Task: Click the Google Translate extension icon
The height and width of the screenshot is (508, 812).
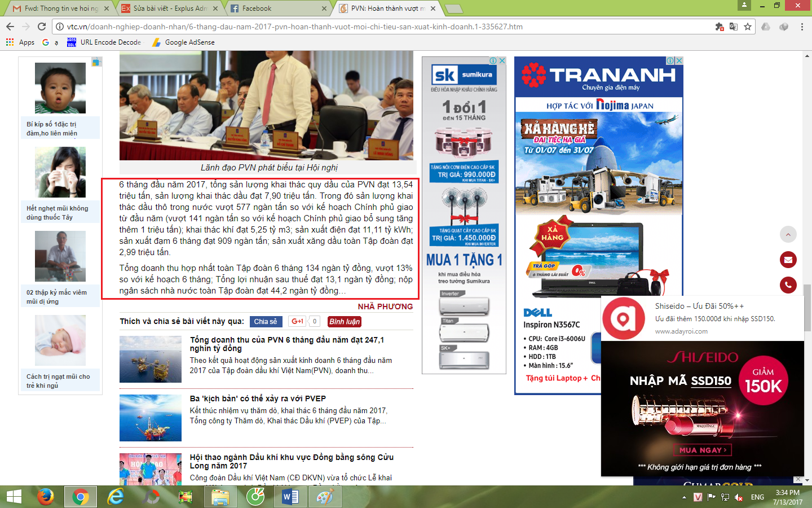Action: [x=733, y=27]
